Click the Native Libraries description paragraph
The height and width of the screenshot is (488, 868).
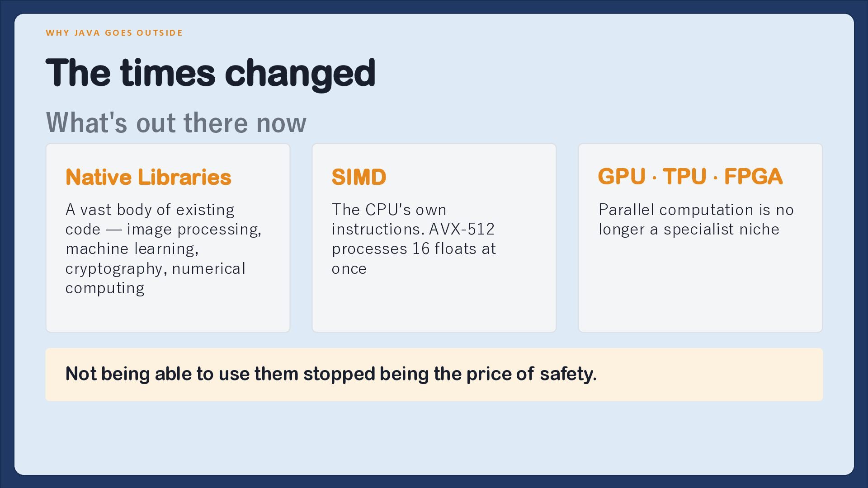(164, 249)
